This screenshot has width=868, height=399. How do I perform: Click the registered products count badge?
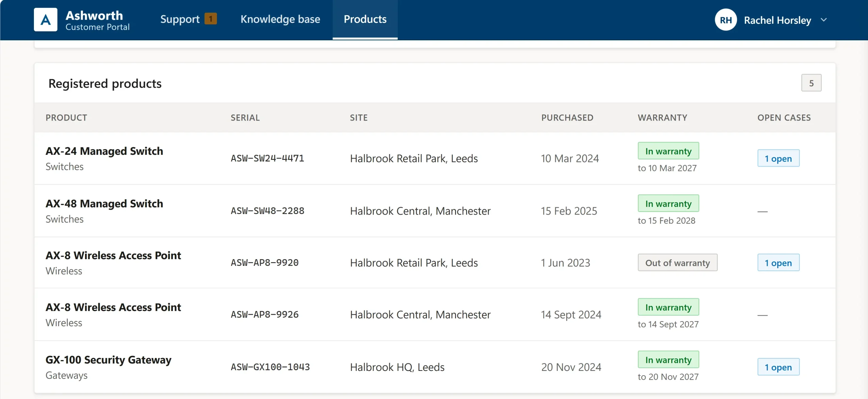tap(811, 83)
